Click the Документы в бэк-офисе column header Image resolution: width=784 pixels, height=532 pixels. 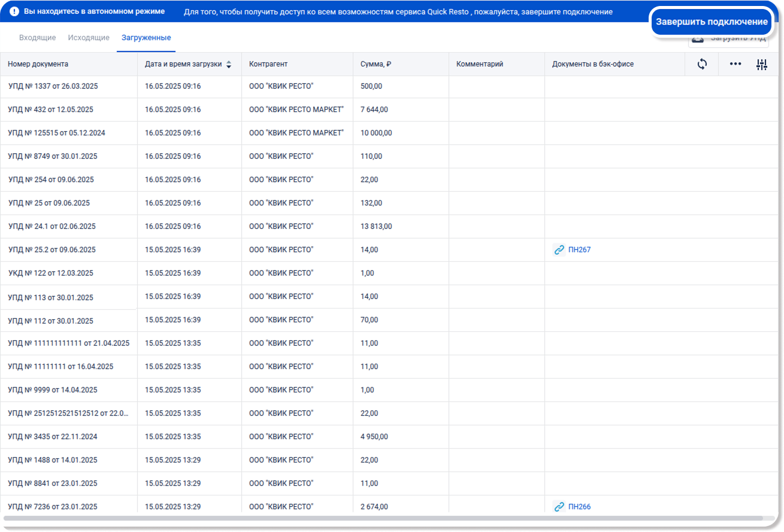click(592, 64)
